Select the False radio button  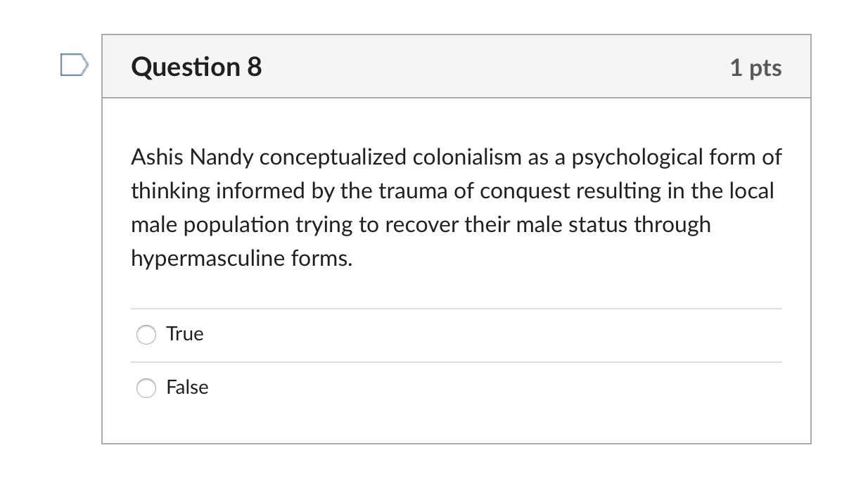click(x=146, y=387)
